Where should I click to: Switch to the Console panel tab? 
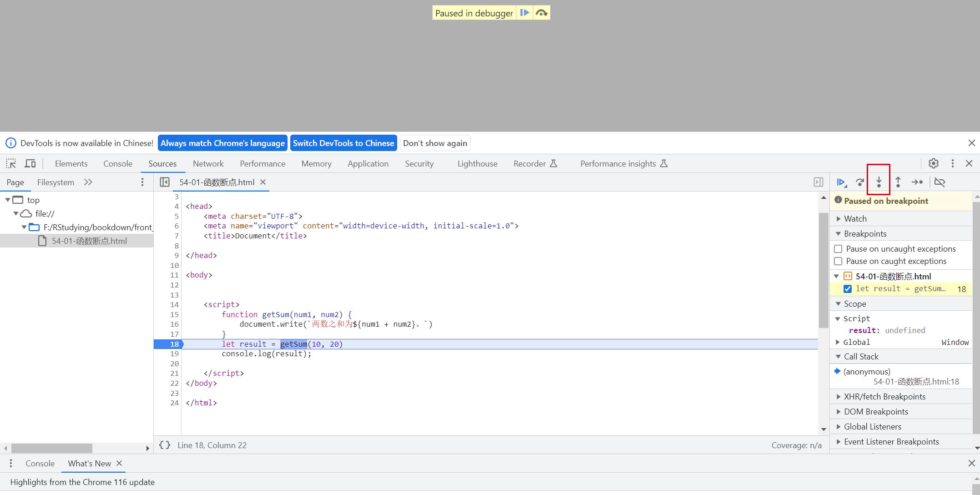pos(118,163)
